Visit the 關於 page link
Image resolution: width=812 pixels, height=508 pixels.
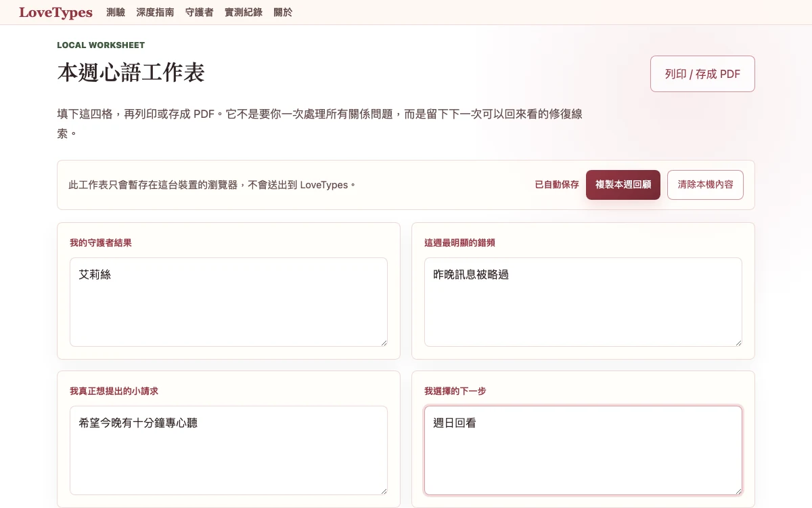coord(283,12)
